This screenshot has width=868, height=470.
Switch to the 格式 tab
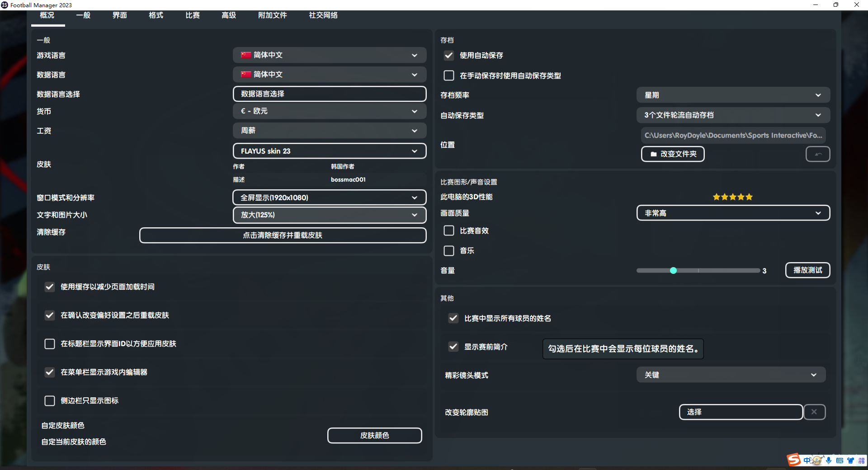tap(156, 15)
